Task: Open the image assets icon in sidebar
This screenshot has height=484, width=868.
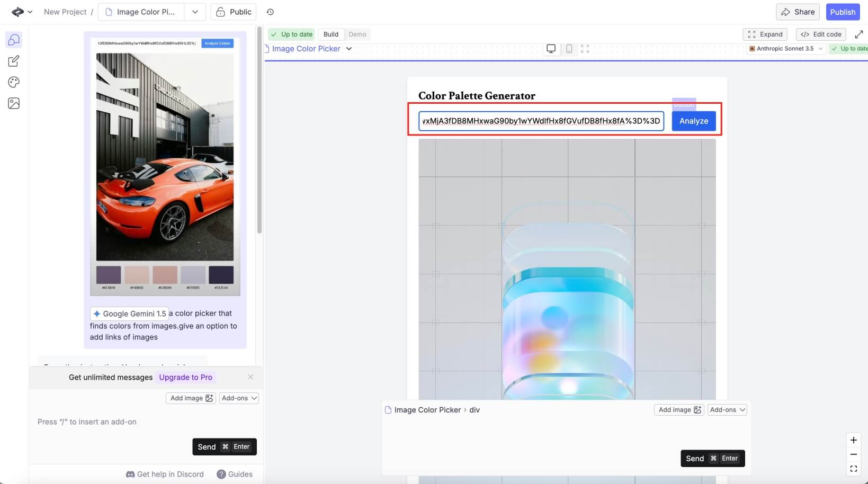Action: point(14,103)
